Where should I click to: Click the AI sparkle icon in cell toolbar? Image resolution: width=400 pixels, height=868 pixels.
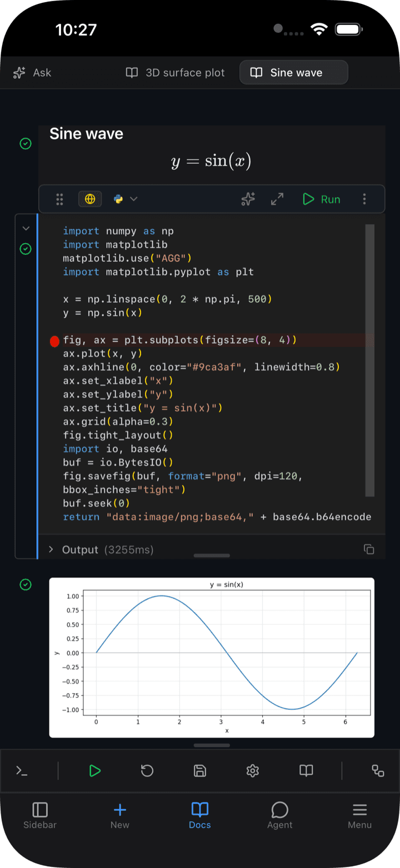248,199
